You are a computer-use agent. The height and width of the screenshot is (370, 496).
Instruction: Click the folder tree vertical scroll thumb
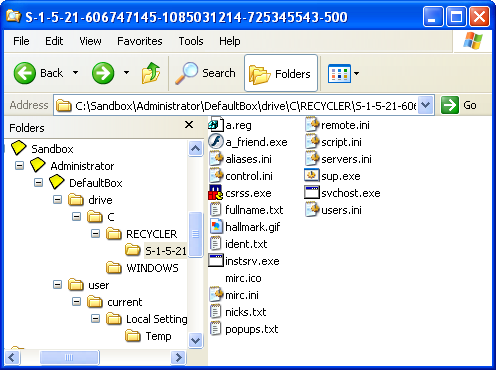click(195, 234)
